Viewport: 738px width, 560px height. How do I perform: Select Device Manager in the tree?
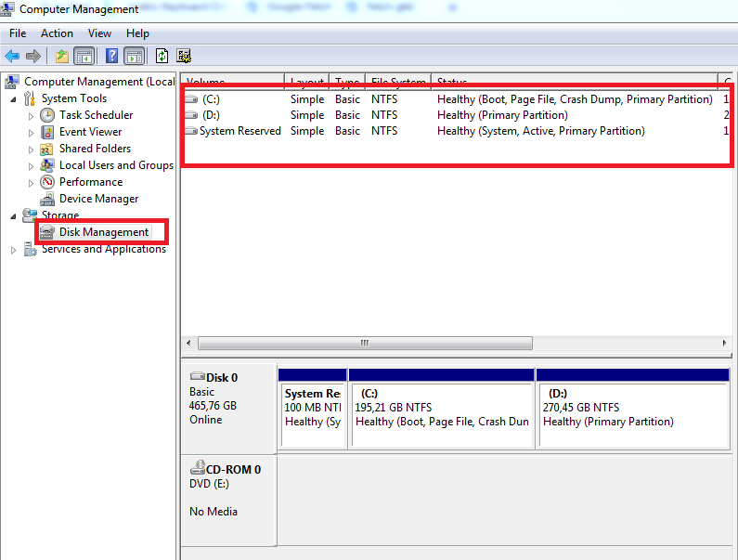98,199
